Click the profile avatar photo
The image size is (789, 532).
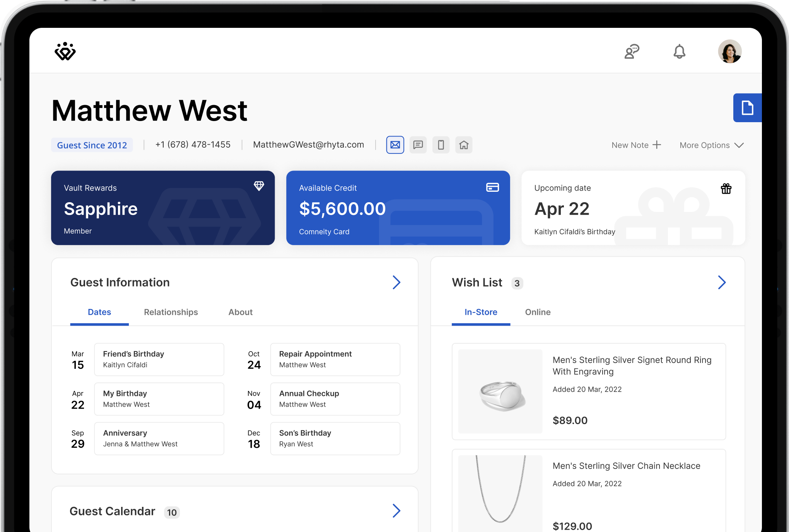pyautogui.click(x=729, y=51)
